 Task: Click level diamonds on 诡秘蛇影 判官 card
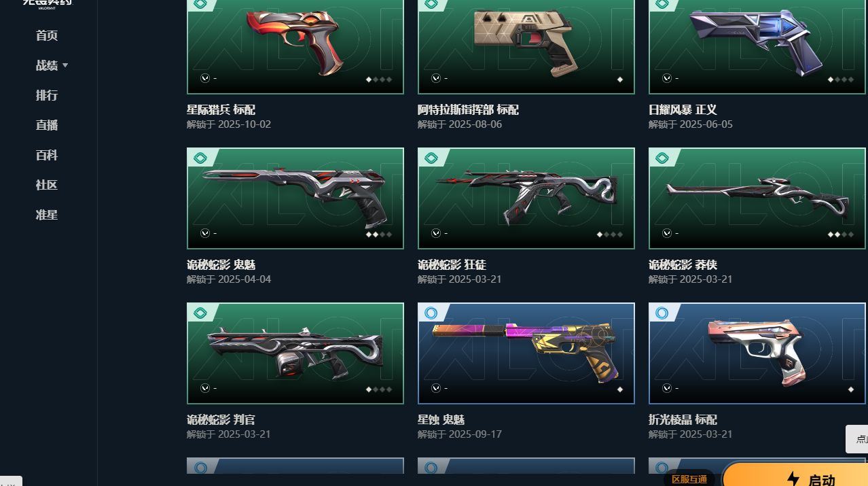(380, 389)
